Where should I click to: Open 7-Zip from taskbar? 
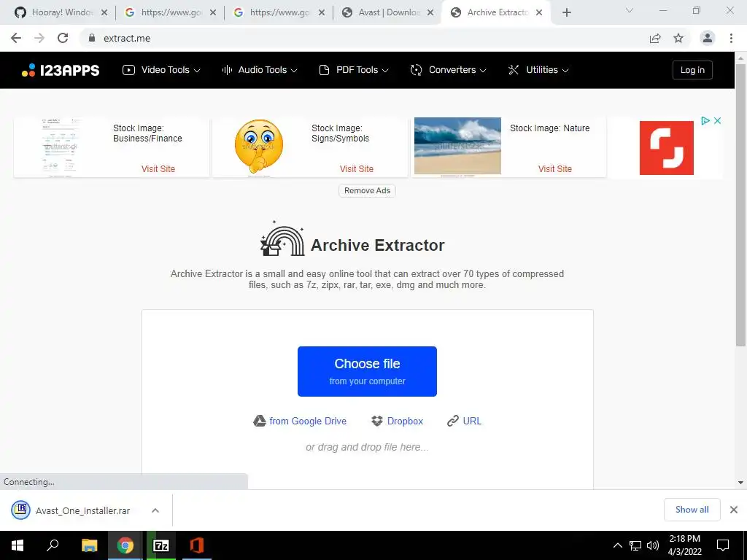[161, 545]
